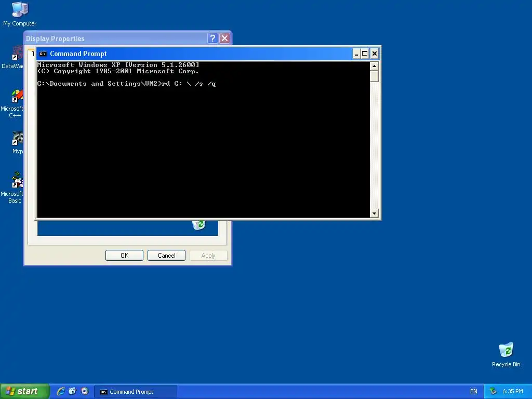The image size is (532, 399).
Task: Launch Windows Media Player from Quick Launch
Action: pos(85,391)
